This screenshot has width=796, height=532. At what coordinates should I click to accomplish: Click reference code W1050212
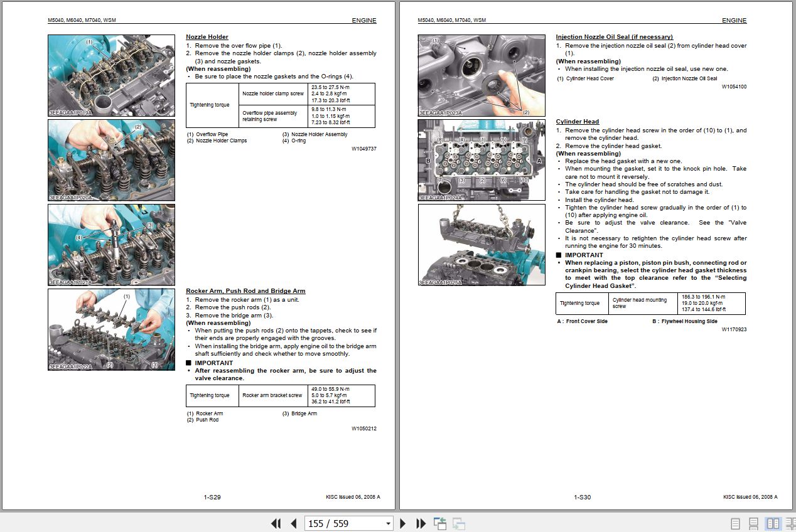point(364,428)
